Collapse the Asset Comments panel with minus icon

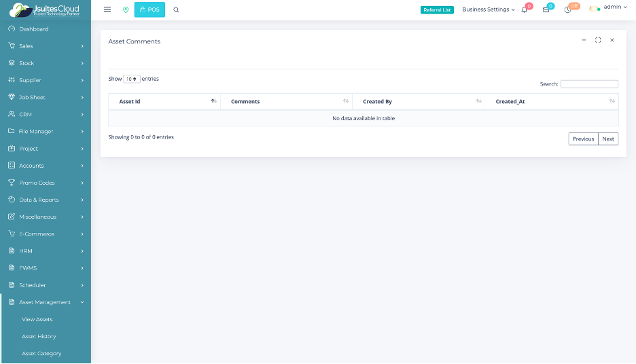[x=584, y=40]
